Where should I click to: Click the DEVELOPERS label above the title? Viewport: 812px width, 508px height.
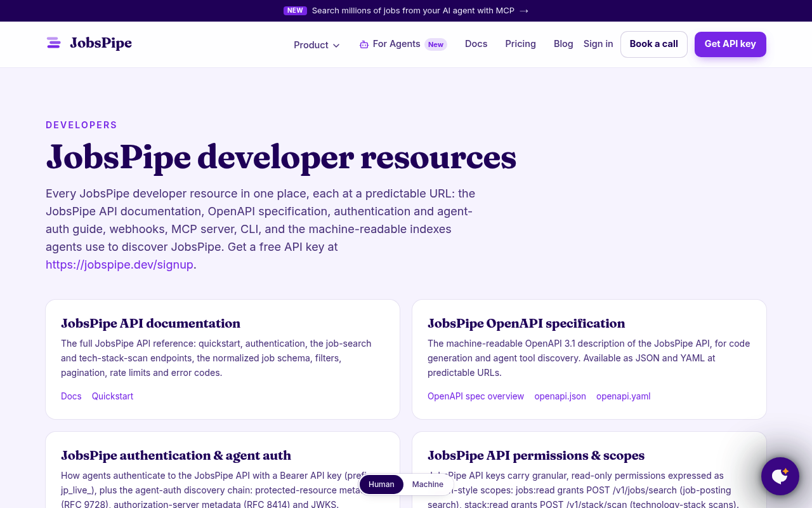(x=81, y=125)
